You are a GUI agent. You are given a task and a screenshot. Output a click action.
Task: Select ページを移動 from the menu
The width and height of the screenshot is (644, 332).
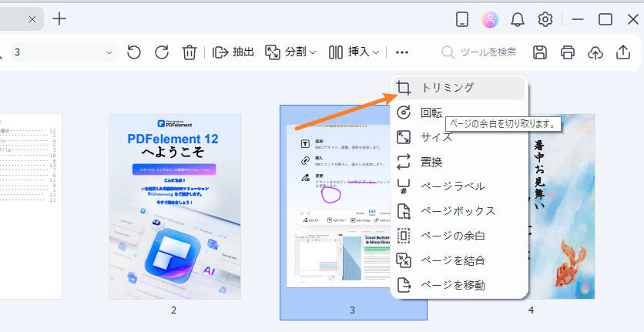tap(459, 285)
